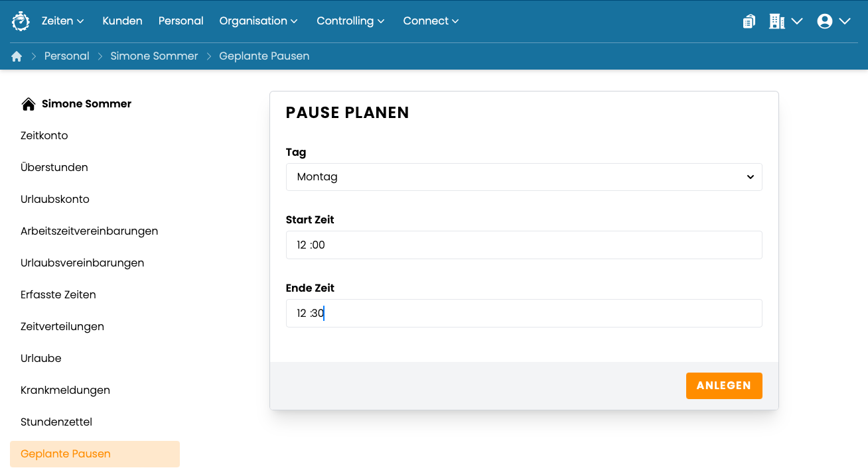Click Personal breadcrumb link

point(66,56)
